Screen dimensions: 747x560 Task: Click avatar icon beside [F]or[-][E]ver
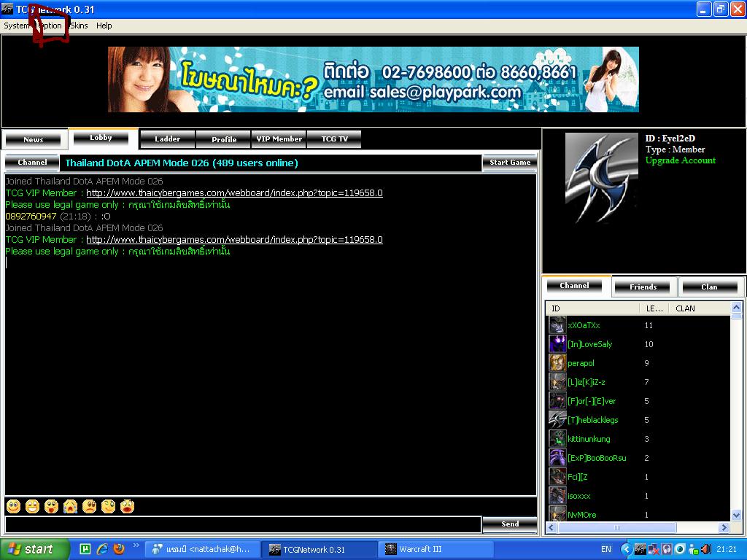click(x=557, y=401)
